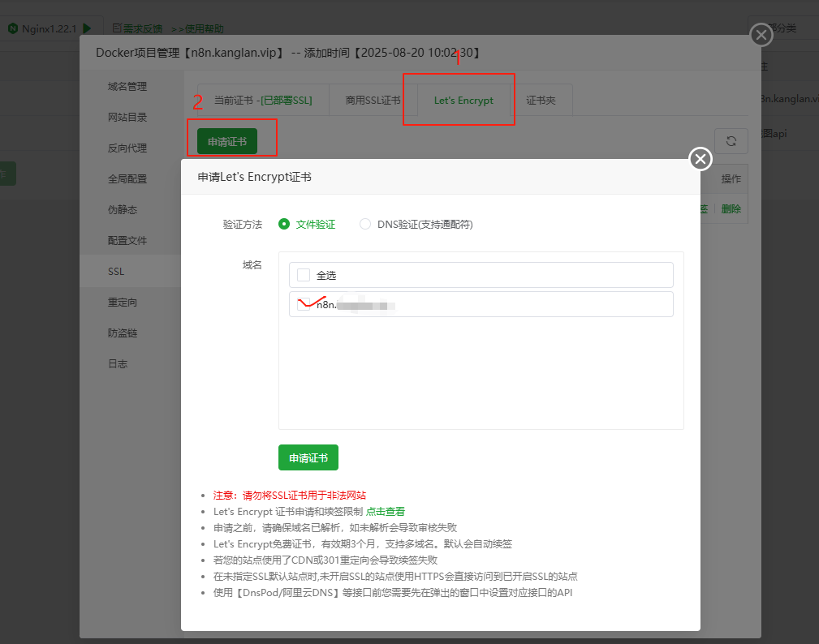Open 配置文件 in the sidebar
Screen dimensions: 819x644
pyautogui.click(x=127, y=240)
